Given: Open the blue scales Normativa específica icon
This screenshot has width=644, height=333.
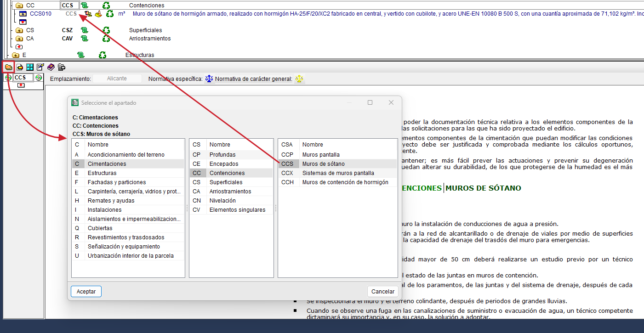Looking at the screenshot, I should coord(209,79).
